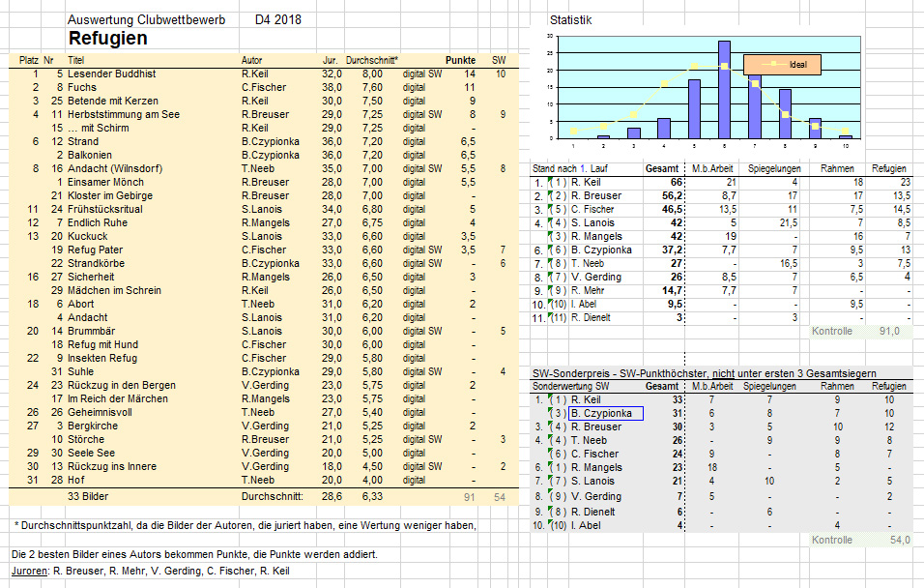
Task: Click the 'Hof' title cell
Action: pos(76,481)
